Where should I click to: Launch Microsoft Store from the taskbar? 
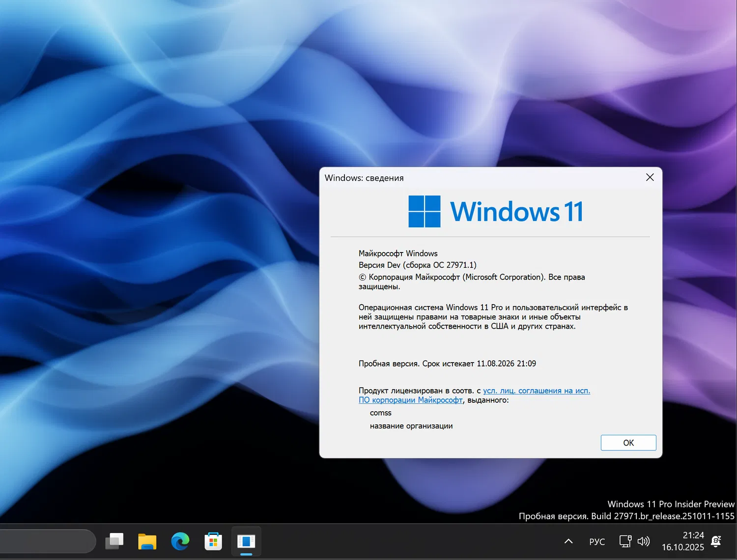[x=213, y=541]
